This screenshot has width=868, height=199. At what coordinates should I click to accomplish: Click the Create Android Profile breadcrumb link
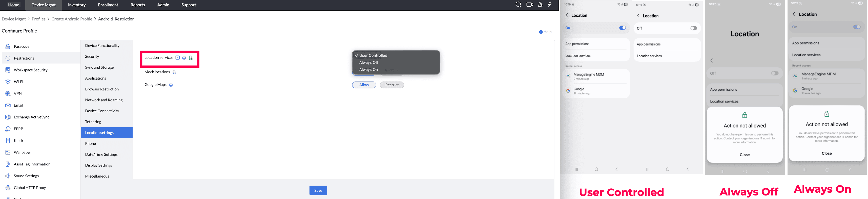click(72, 19)
